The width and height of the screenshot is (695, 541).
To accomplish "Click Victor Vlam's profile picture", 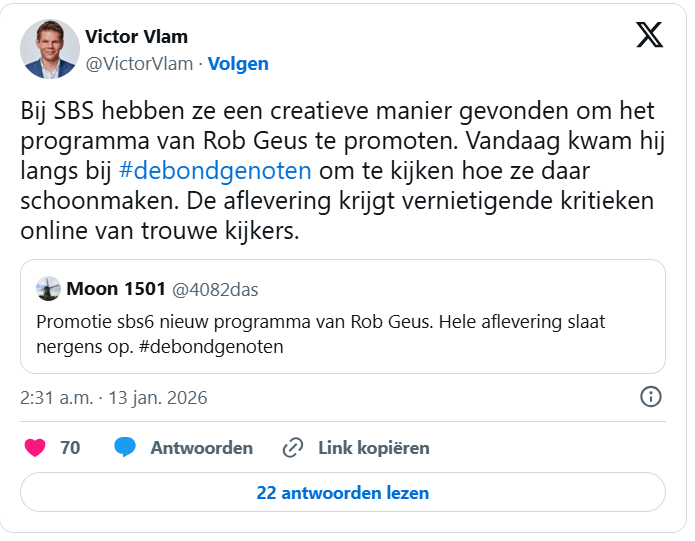I will click(49, 49).
